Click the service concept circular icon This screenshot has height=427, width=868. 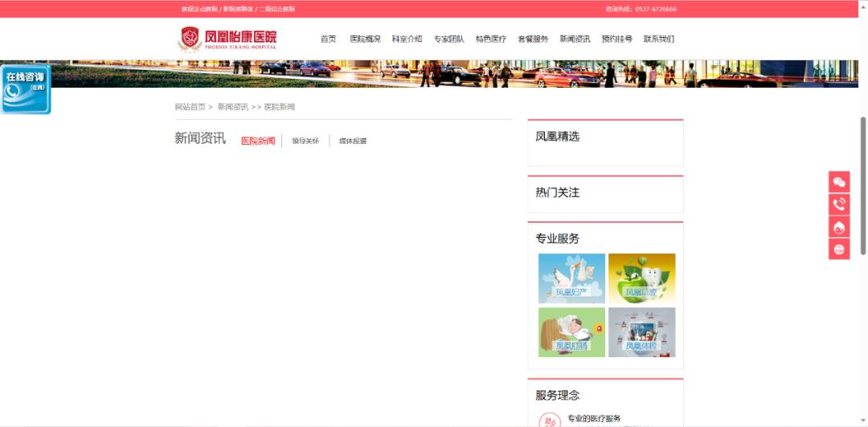549,421
